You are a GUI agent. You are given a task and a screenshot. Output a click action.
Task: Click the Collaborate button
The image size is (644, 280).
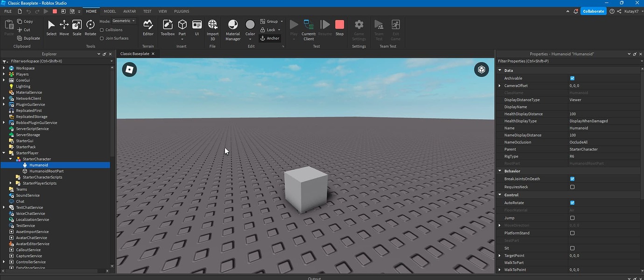coord(593,11)
